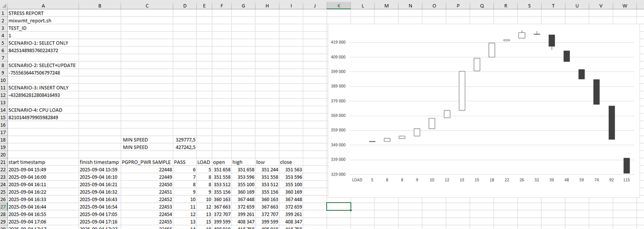644x229 pixels.
Task: Select close value 351 563
Action: pos(291,169)
